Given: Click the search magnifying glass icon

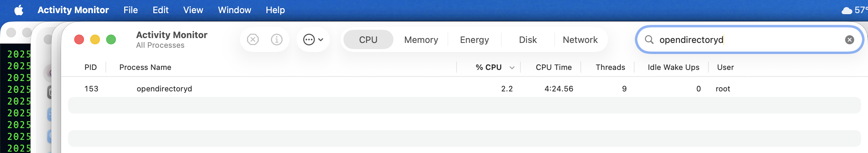Looking at the screenshot, I should pos(649,40).
